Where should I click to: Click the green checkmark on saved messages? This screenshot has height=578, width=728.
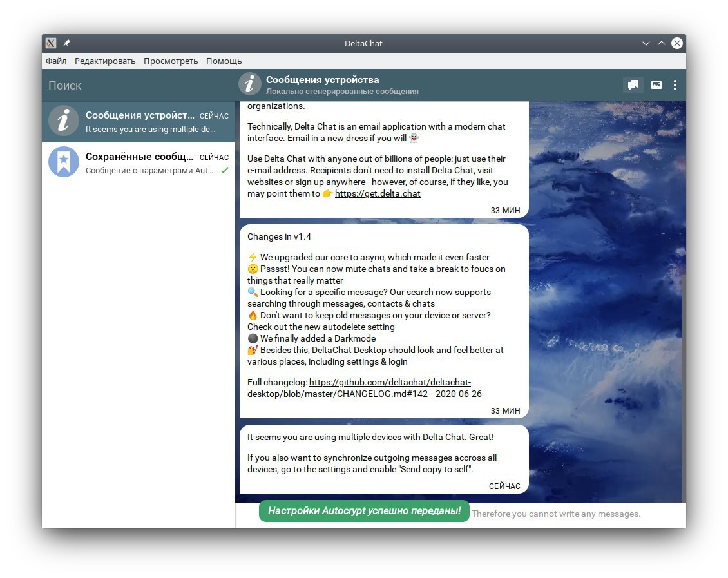click(225, 170)
